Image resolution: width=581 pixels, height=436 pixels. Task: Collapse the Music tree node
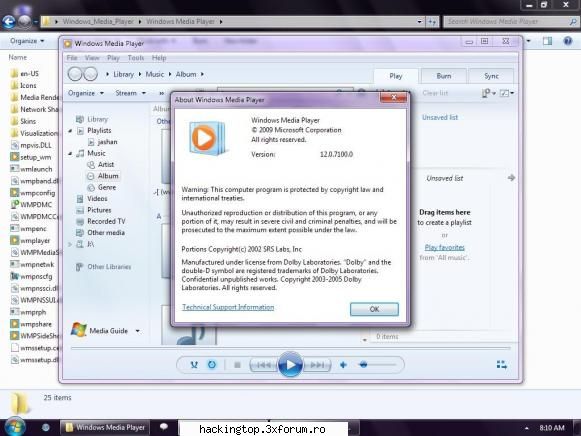[70, 153]
